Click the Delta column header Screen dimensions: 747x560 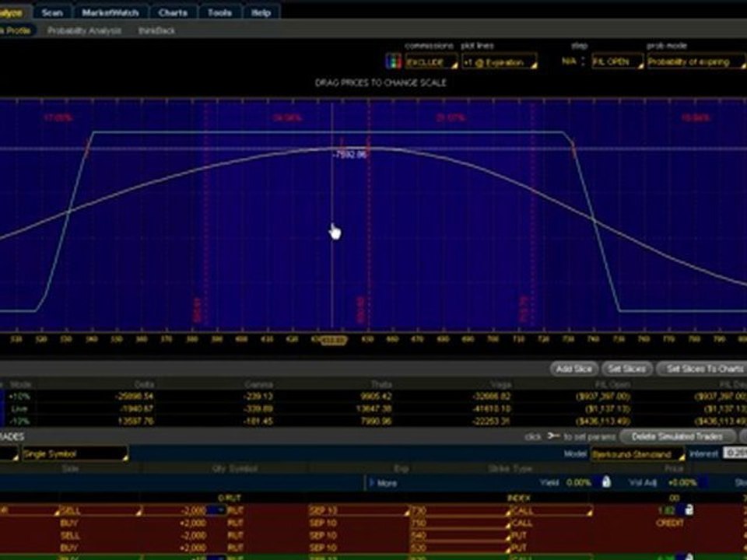(x=144, y=383)
